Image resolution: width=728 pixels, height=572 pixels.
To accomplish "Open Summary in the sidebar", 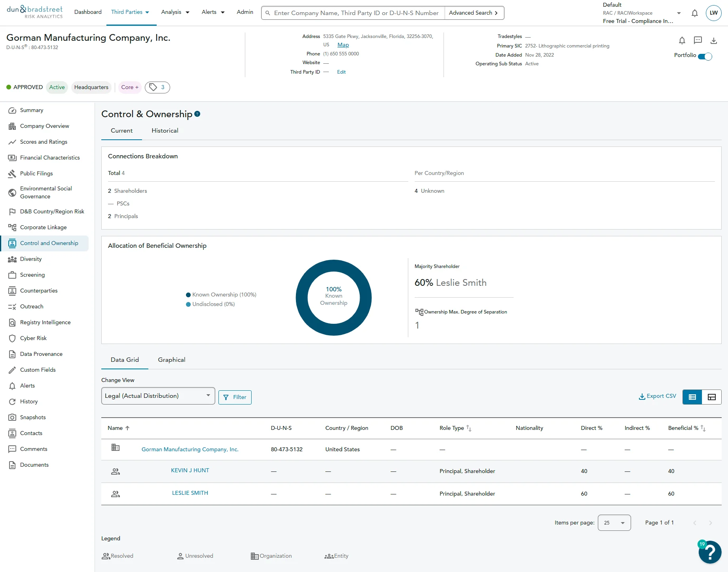I will tap(32, 110).
